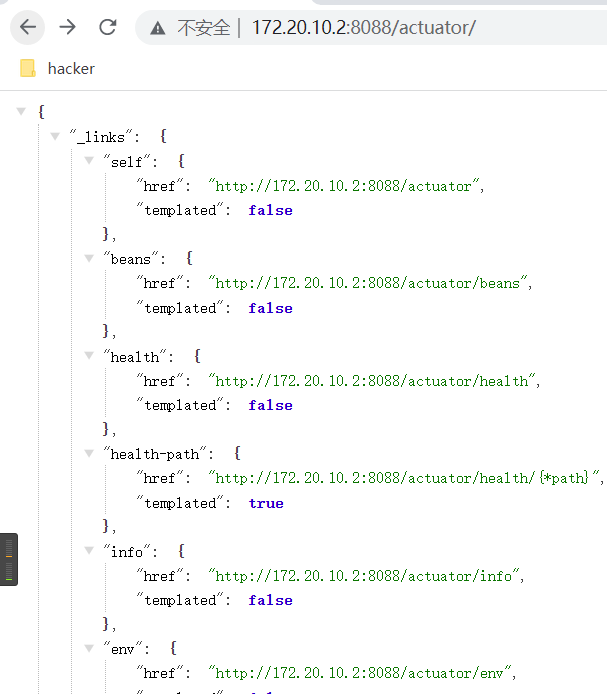Go forward to the next page
Screen dimensions: 607x694
point(67,27)
